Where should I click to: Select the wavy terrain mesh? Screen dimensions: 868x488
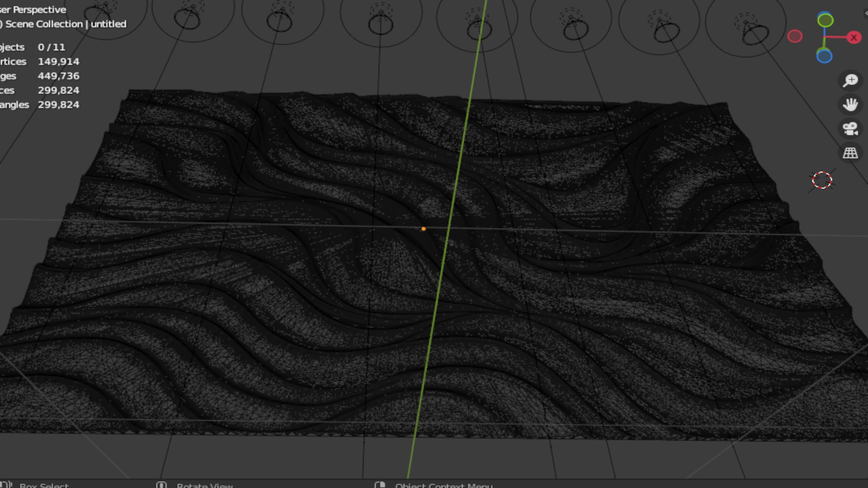click(x=316, y=294)
